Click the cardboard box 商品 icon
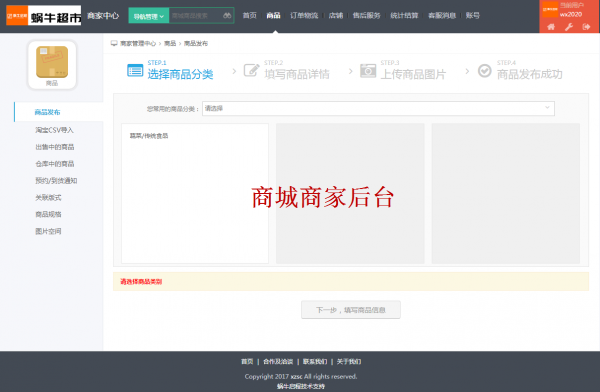Image resolution: width=600 pixels, height=392 pixels. [52, 62]
